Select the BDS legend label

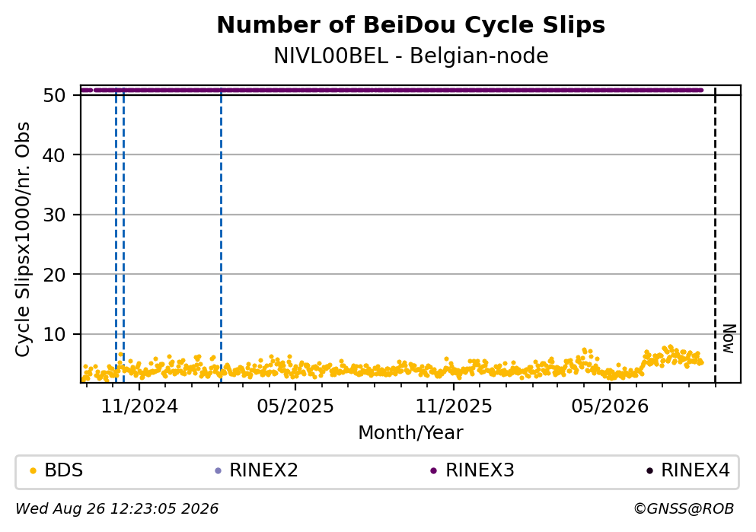64,470
